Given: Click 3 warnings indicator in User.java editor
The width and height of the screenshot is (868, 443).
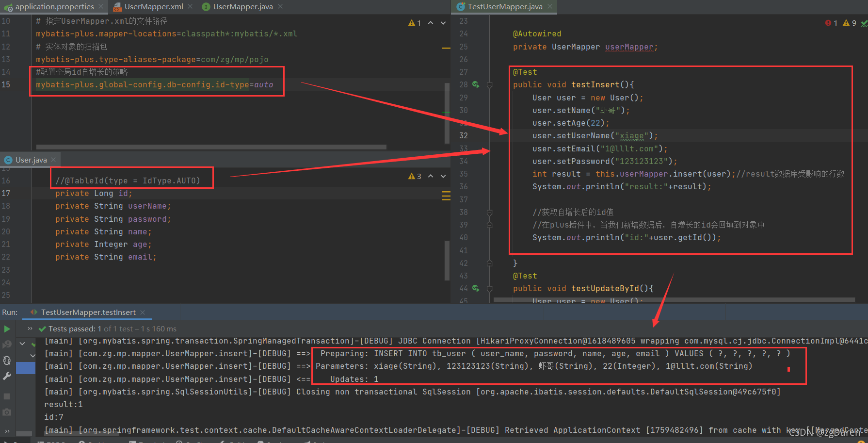Looking at the screenshot, I should click(415, 176).
